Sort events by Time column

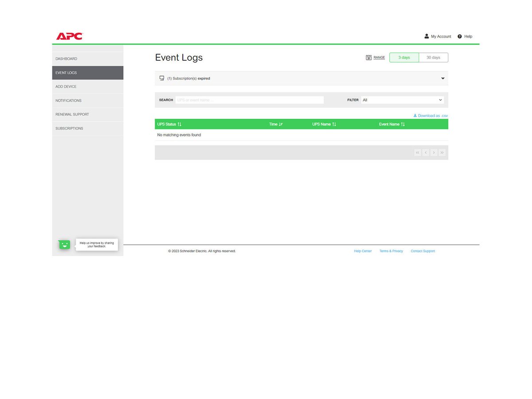[x=275, y=124]
